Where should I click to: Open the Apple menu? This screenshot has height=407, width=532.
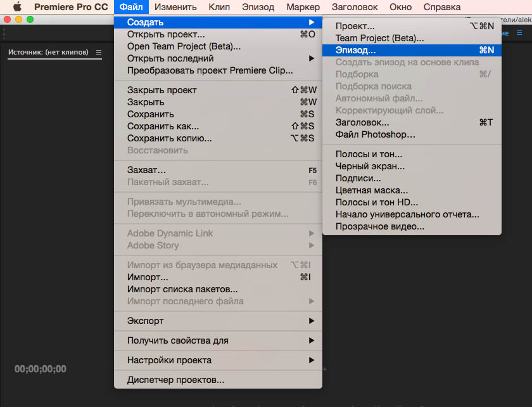tap(17, 7)
